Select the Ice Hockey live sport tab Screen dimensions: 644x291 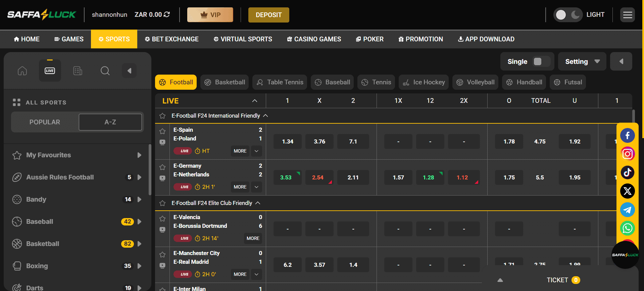(424, 82)
